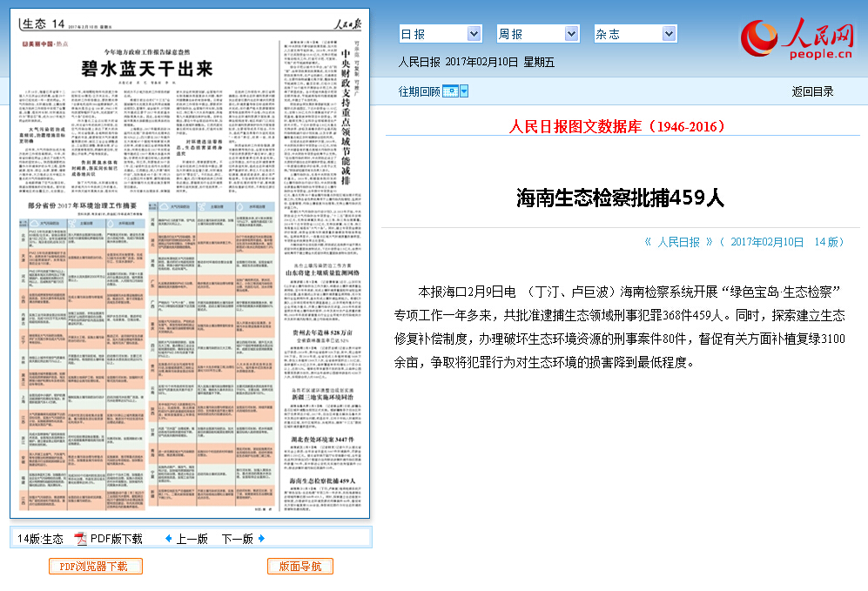Click the 往期回顾 label
The image size is (868, 591).
coord(419,92)
